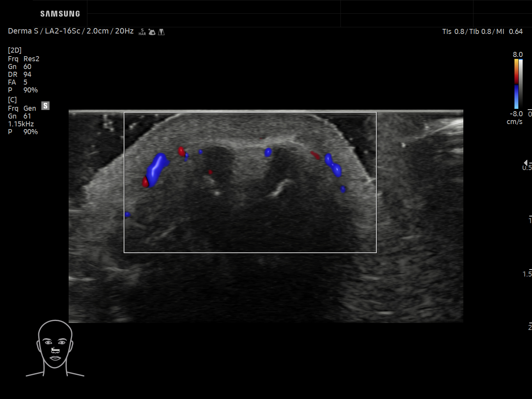Click the 'DR 94' dynamic range value
The height and width of the screenshot is (399, 532).
coord(20,74)
